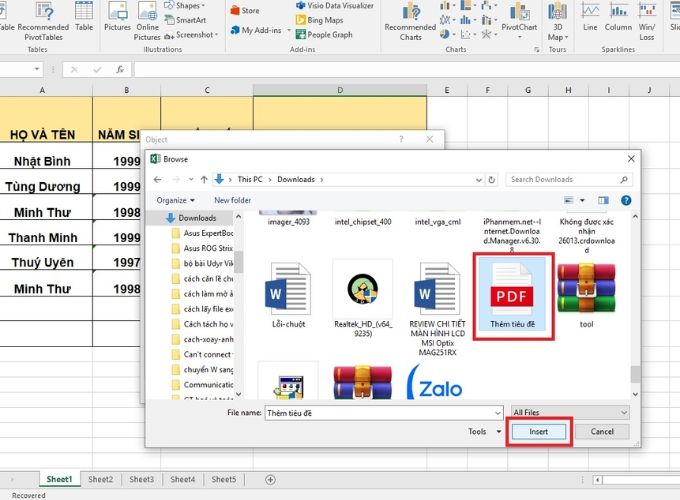Expand the Charts group dialog launcher

click(537, 50)
